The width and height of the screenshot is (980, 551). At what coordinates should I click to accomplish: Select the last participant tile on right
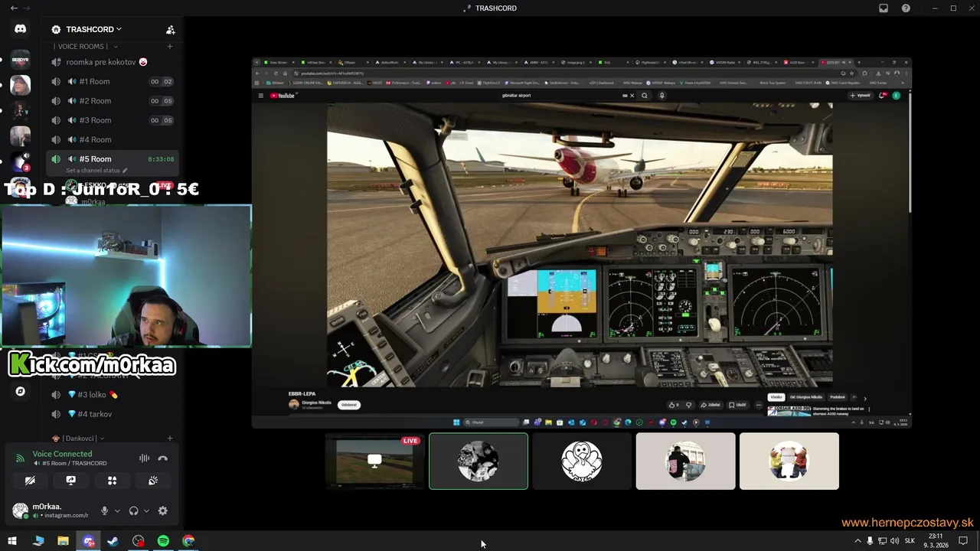[789, 461]
